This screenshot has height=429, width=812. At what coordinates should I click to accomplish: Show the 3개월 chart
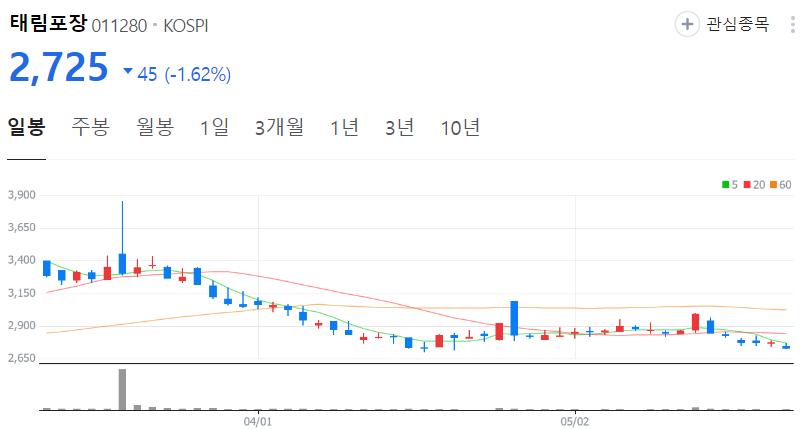[279, 127]
